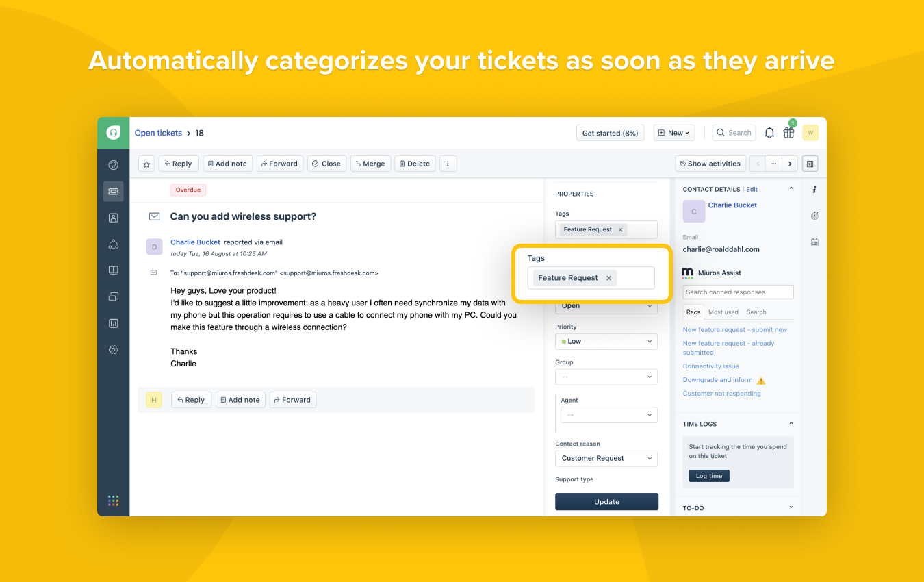
Task: Open the Tickets icon in left sidebar
Action: point(114,192)
